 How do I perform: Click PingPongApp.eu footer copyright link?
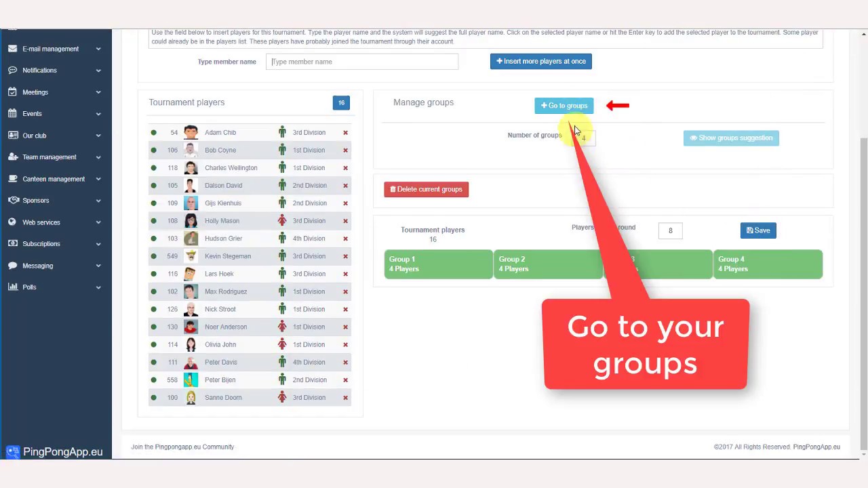click(816, 447)
